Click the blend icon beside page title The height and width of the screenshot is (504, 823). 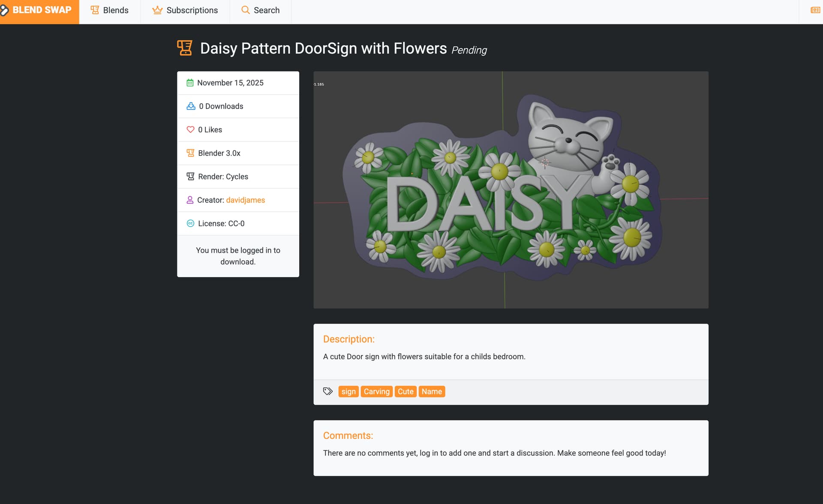(x=185, y=48)
